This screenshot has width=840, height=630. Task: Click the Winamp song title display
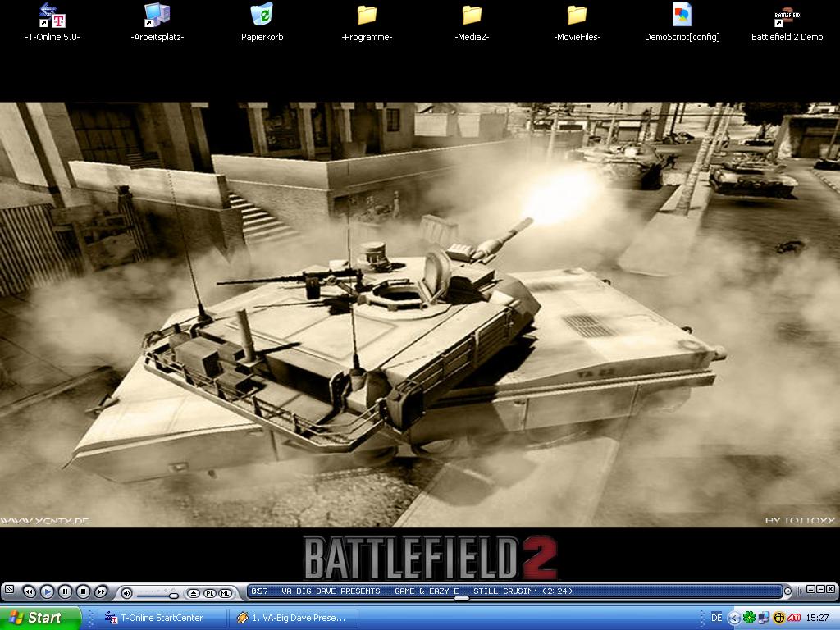pos(427,591)
